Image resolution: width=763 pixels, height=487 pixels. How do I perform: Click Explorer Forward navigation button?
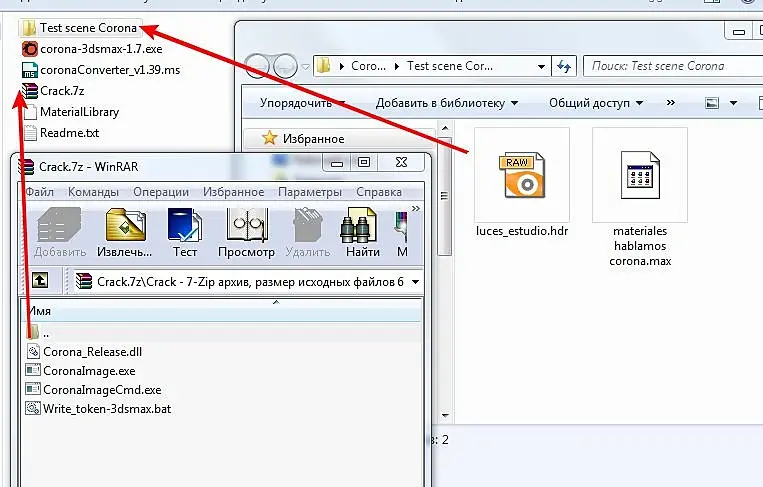pyautogui.click(x=285, y=66)
